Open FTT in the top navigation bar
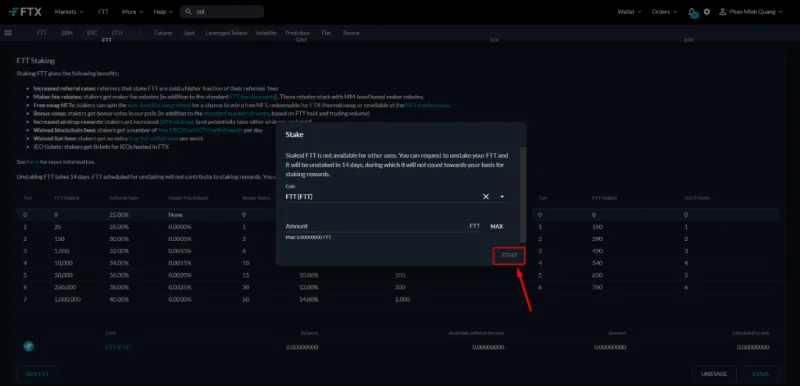The image size is (800, 386). click(x=103, y=12)
